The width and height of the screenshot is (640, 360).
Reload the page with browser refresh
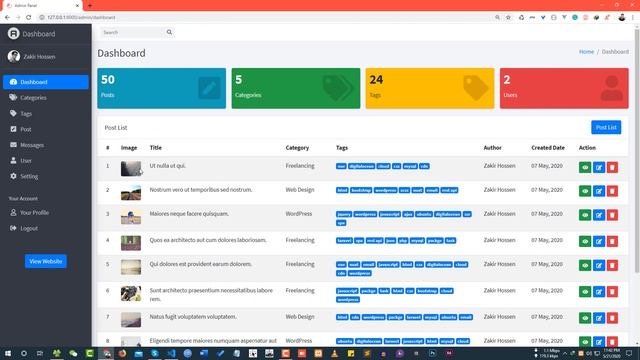pos(29,17)
